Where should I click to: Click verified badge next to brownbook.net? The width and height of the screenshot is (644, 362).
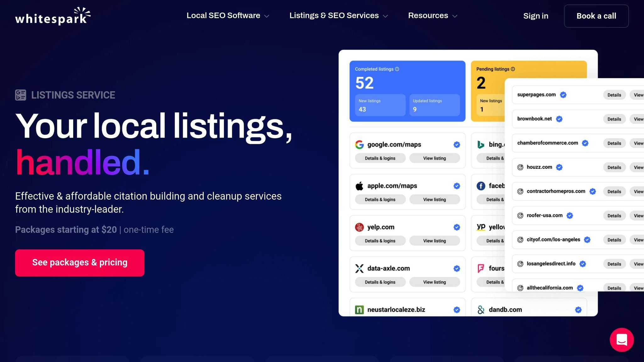559,119
